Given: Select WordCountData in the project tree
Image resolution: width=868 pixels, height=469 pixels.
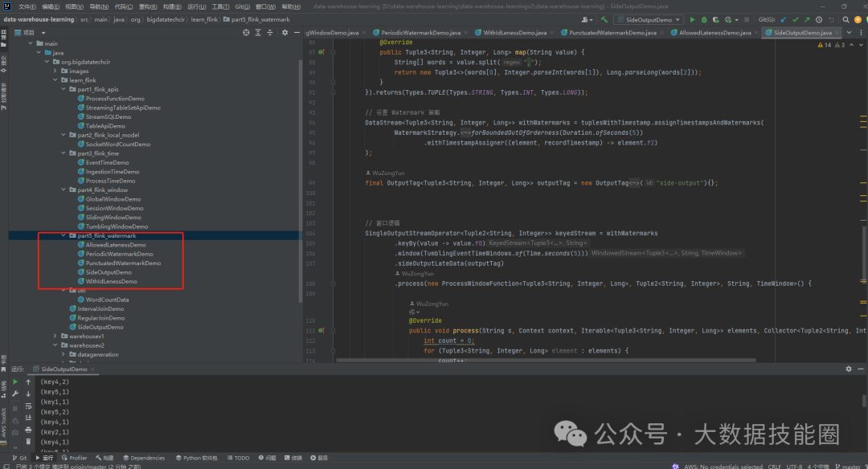Looking at the screenshot, I should click(x=107, y=300).
